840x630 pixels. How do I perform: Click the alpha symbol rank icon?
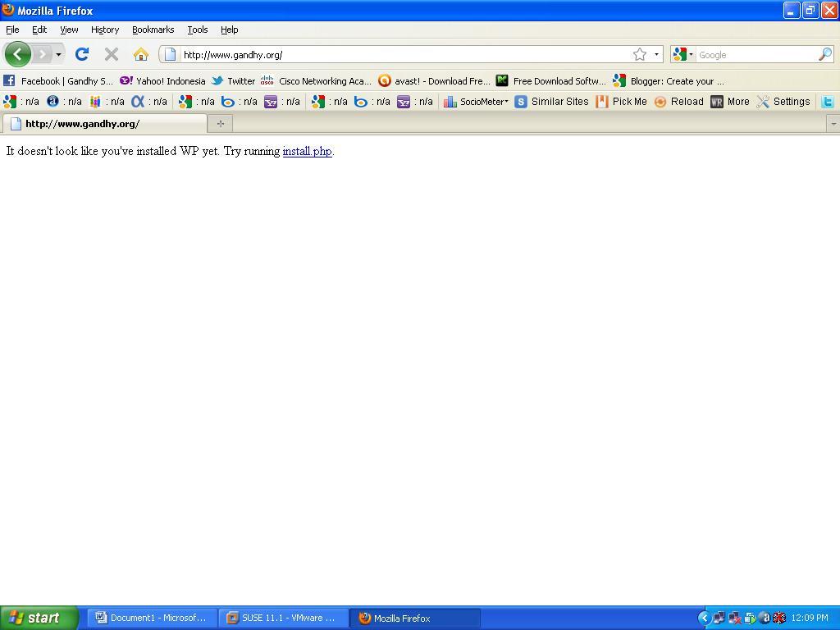[138, 101]
